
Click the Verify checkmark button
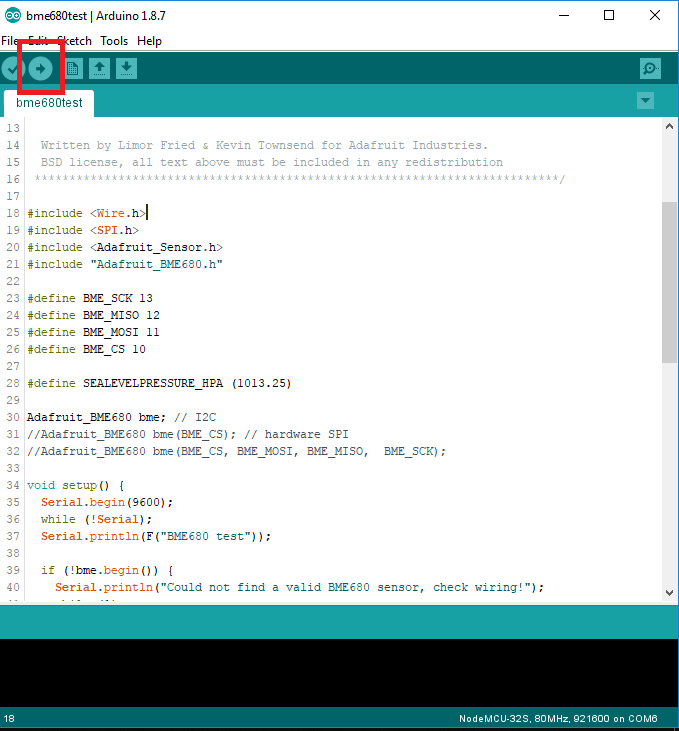click(x=12, y=69)
